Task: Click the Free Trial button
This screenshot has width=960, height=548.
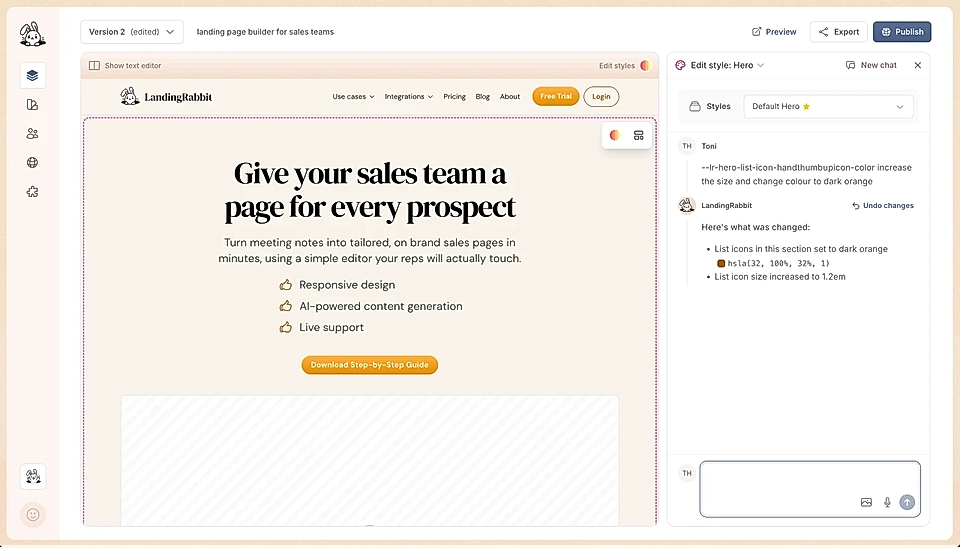Action: [x=555, y=96]
